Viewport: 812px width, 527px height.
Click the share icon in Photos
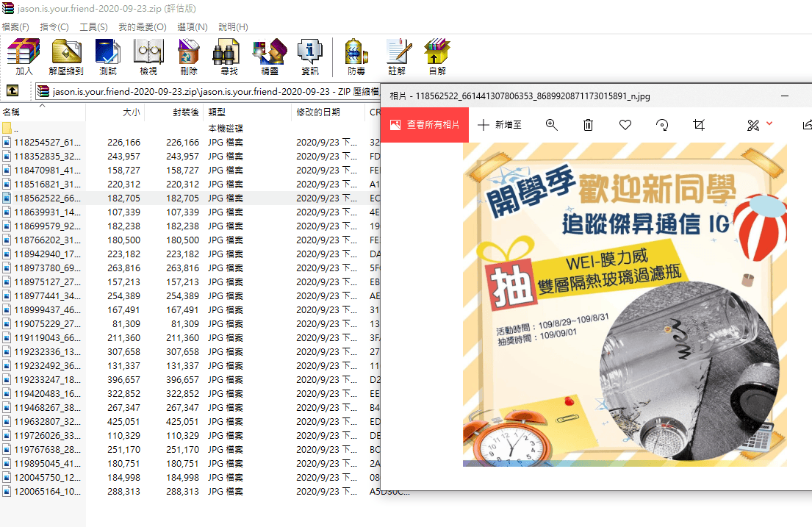pos(807,125)
